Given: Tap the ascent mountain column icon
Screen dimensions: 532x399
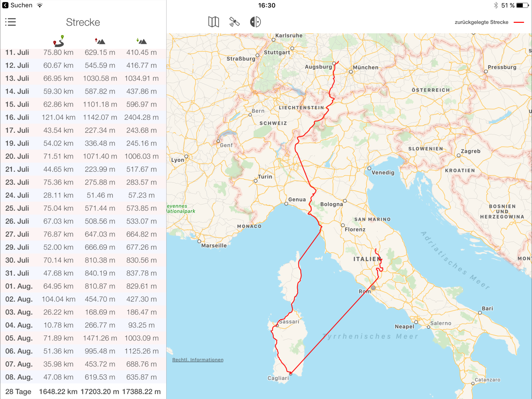Looking at the screenshot, I should [100, 41].
